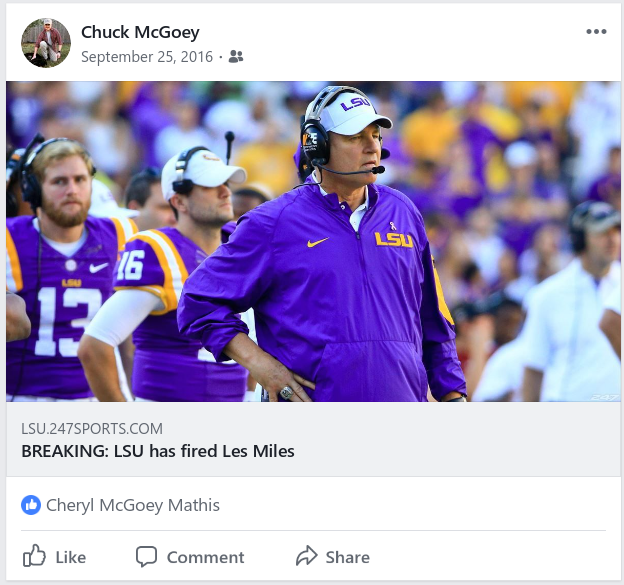Viewport: 624px width, 585px height.
Task: View Cheryl McGoey Mathis in the reactions list
Action: 133,505
